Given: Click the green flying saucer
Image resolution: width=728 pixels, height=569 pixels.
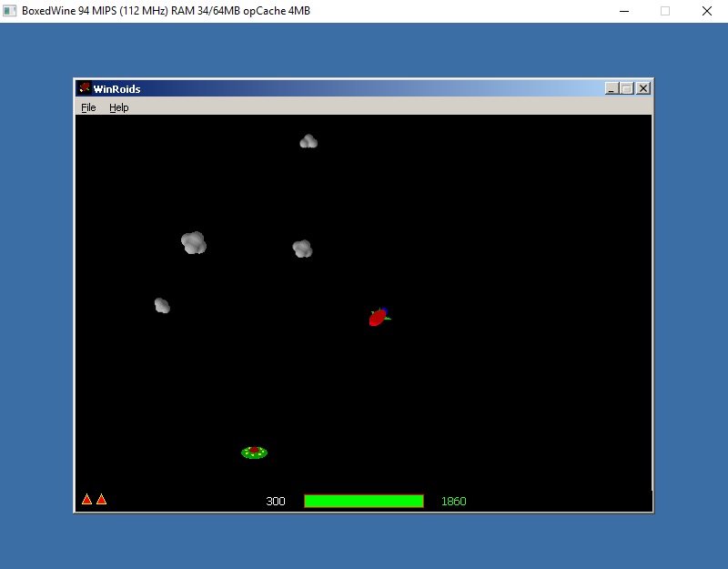Looking at the screenshot, I should pyautogui.click(x=255, y=452).
